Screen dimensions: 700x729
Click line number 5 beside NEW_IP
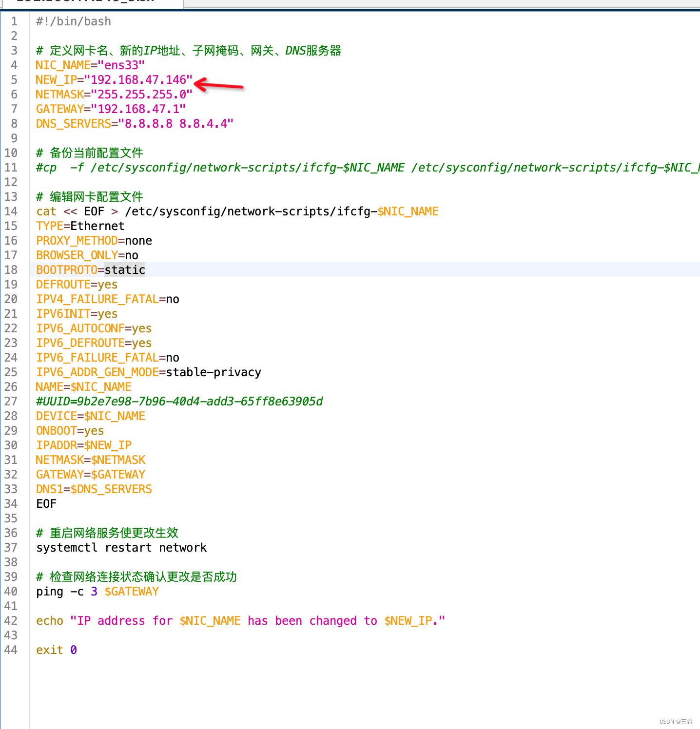click(x=14, y=80)
